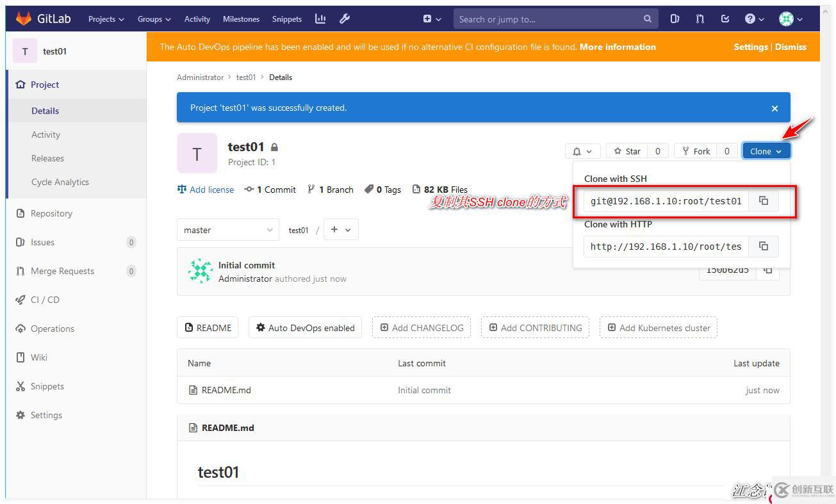Open Issues in the sidebar
This screenshot has height=504, width=836.
coord(76,242)
